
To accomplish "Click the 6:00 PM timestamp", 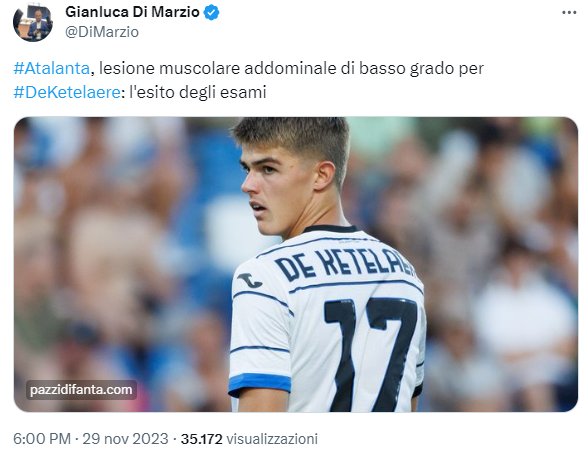I will 42,439.
